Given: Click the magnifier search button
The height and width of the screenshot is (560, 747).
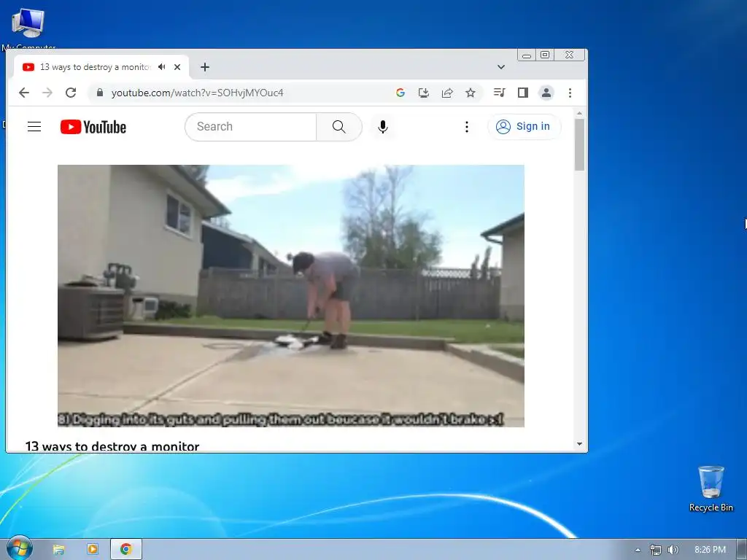Looking at the screenshot, I should 338,127.
